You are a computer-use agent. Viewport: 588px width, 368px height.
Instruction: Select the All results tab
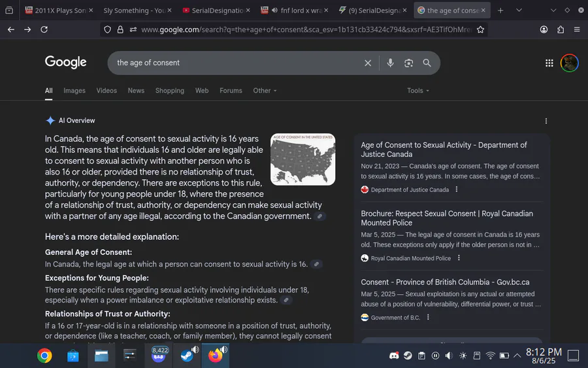pyautogui.click(x=49, y=91)
